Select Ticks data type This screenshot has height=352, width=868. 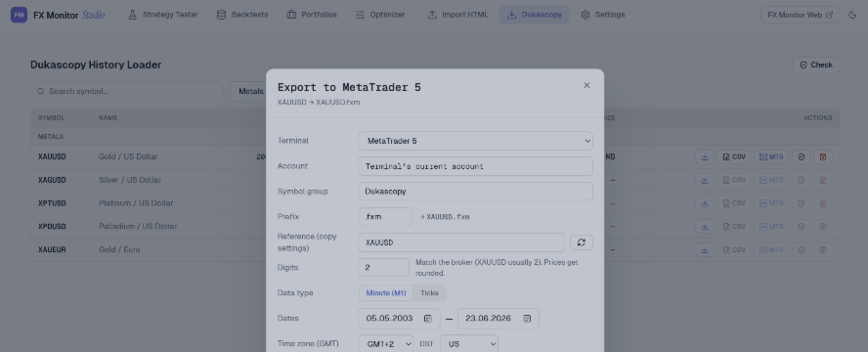pyautogui.click(x=429, y=292)
